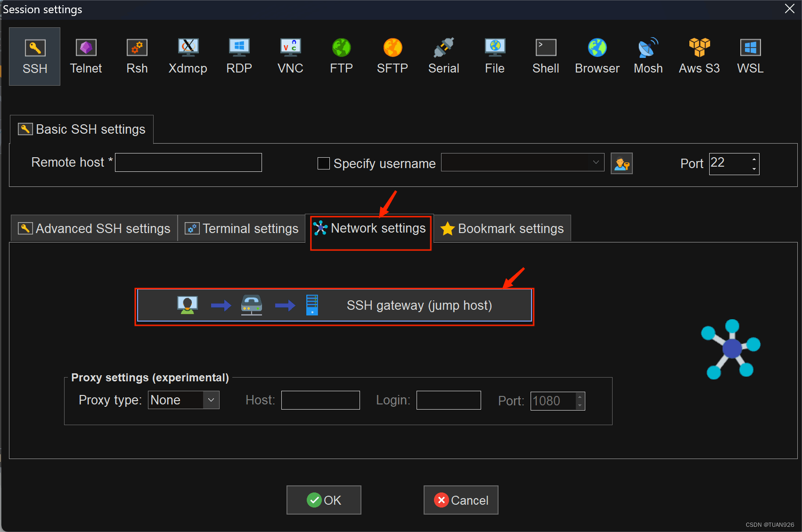Viewport: 802px width, 532px height.
Task: Open the Proxy type dropdown
Action: (211, 400)
